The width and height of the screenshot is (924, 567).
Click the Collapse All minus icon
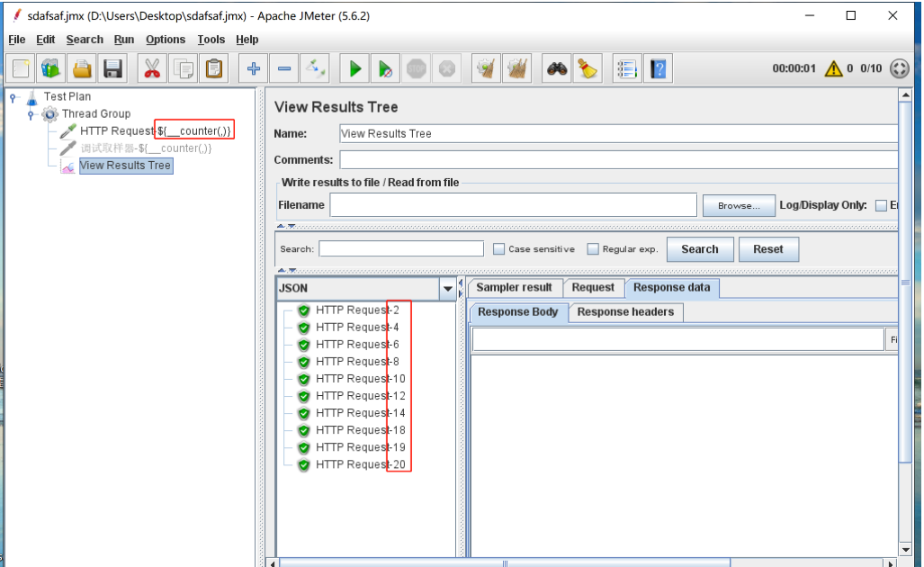[284, 69]
